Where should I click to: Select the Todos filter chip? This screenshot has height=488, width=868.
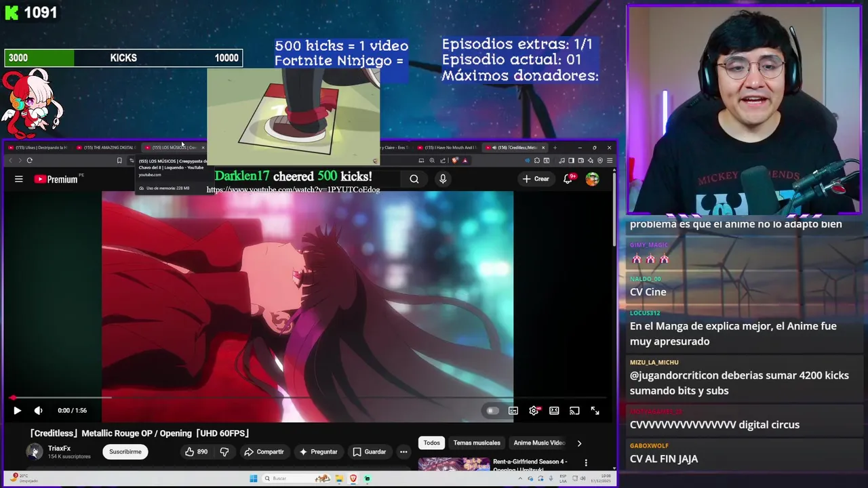pyautogui.click(x=432, y=443)
